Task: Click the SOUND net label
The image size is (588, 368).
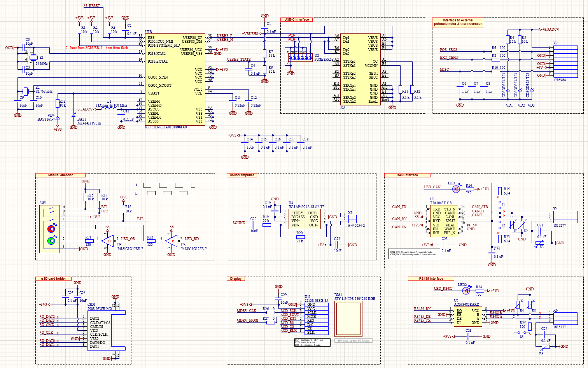Action: [239, 223]
